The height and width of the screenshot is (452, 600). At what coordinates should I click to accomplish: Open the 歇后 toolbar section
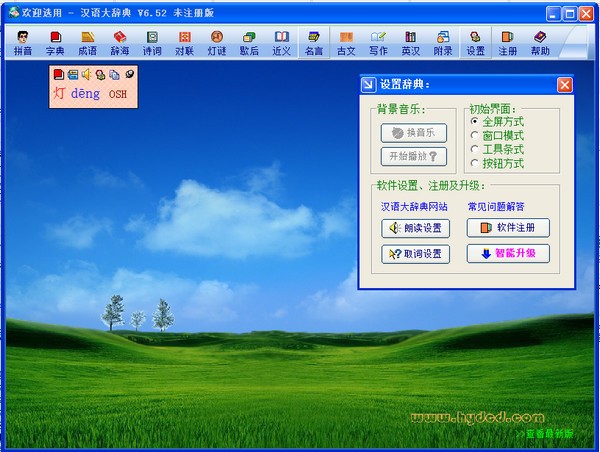(x=249, y=43)
